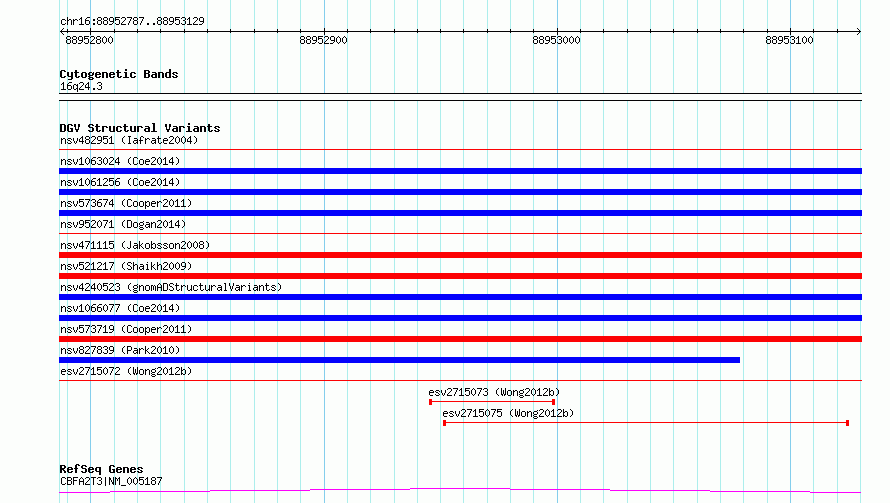Select the nsv521217 (Shaikh2009) red bar

coord(460,276)
